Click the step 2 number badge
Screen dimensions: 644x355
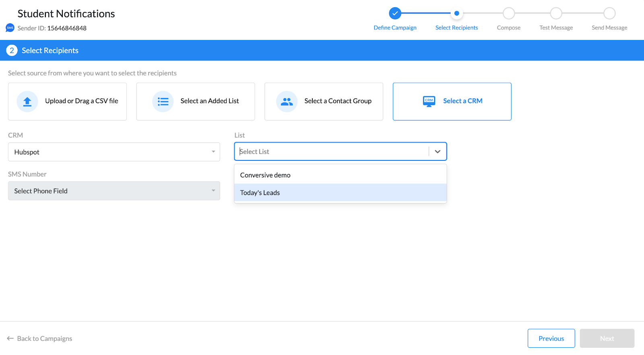pos(12,50)
